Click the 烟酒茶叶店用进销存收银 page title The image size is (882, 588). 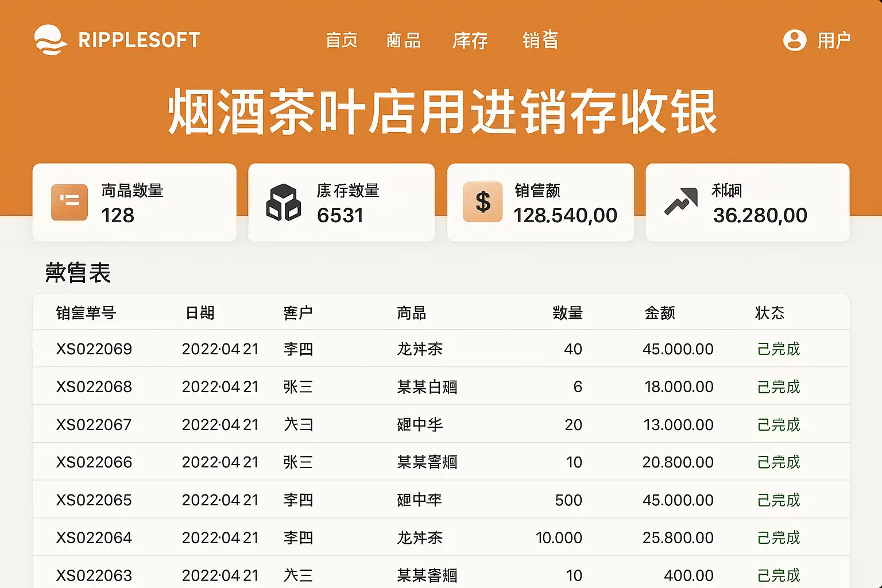(442, 112)
